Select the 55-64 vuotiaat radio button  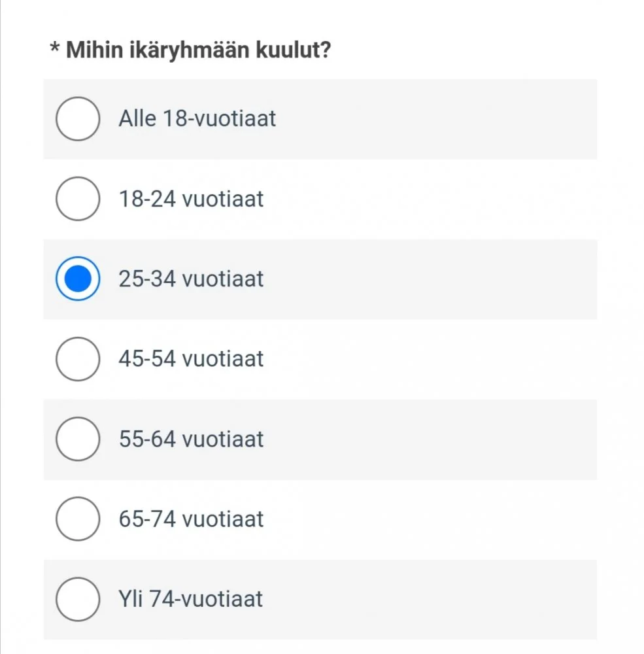[78, 439]
